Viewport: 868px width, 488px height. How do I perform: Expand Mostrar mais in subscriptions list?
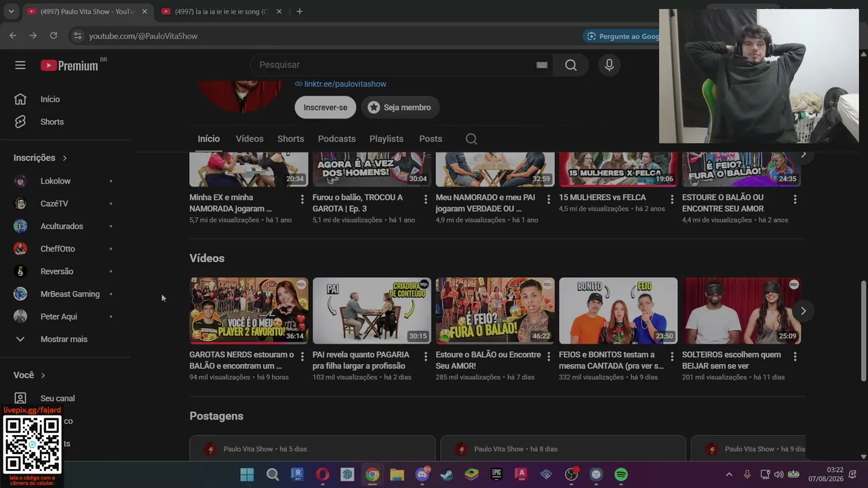coord(64,339)
